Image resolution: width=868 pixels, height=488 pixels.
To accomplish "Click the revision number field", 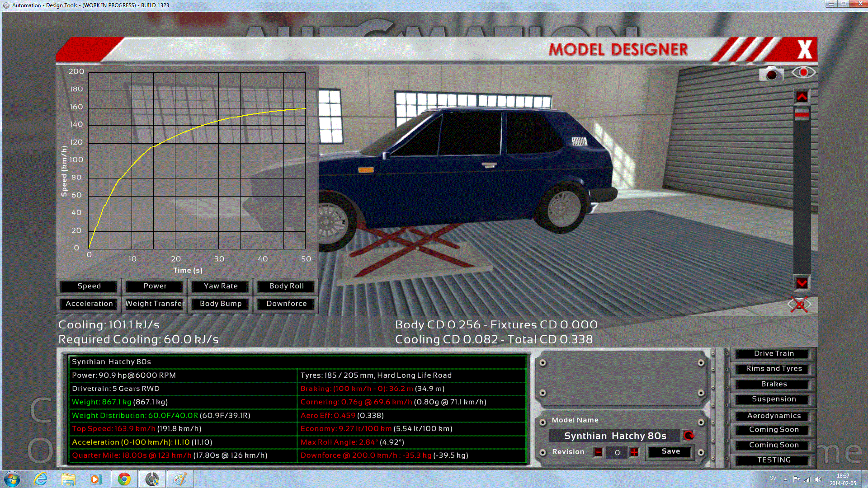I will coord(617,452).
